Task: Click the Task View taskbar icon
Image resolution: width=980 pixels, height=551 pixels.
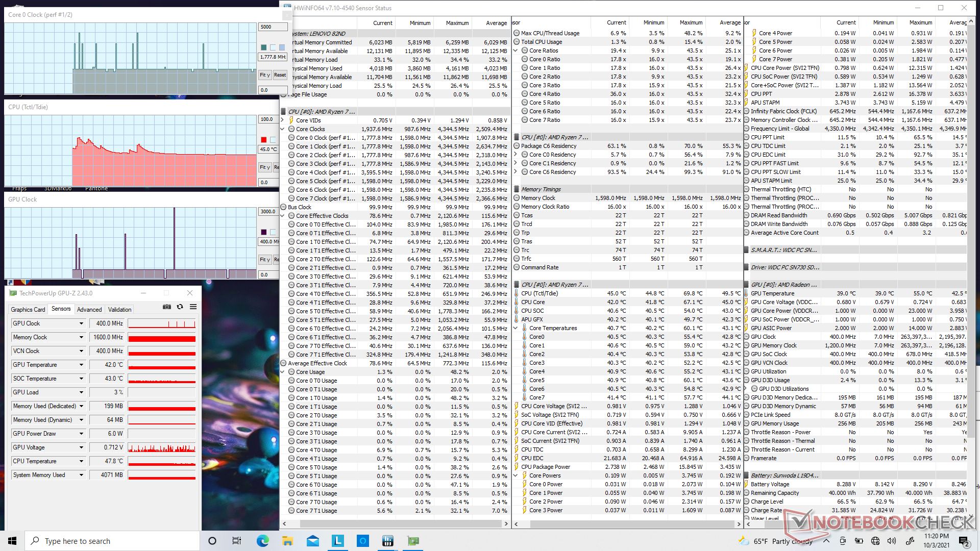Action: pyautogui.click(x=236, y=541)
